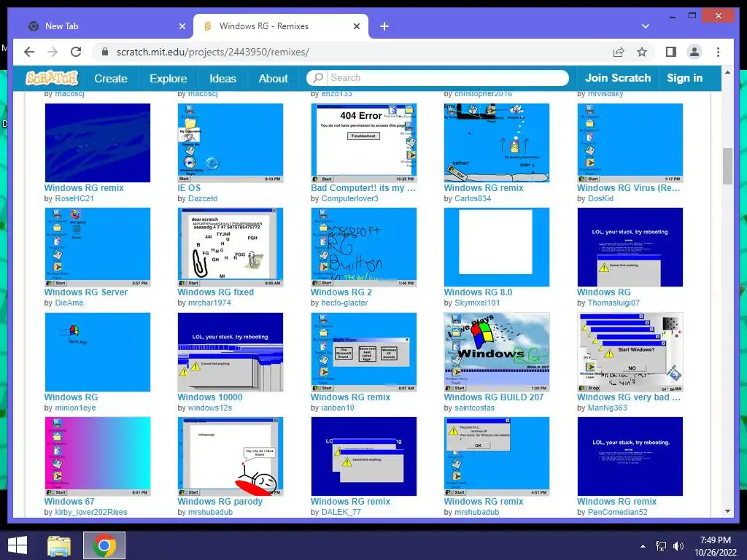Viewport: 747px width, 560px height.
Task: Open author Computerlover3's profile
Action: pyautogui.click(x=349, y=198)
